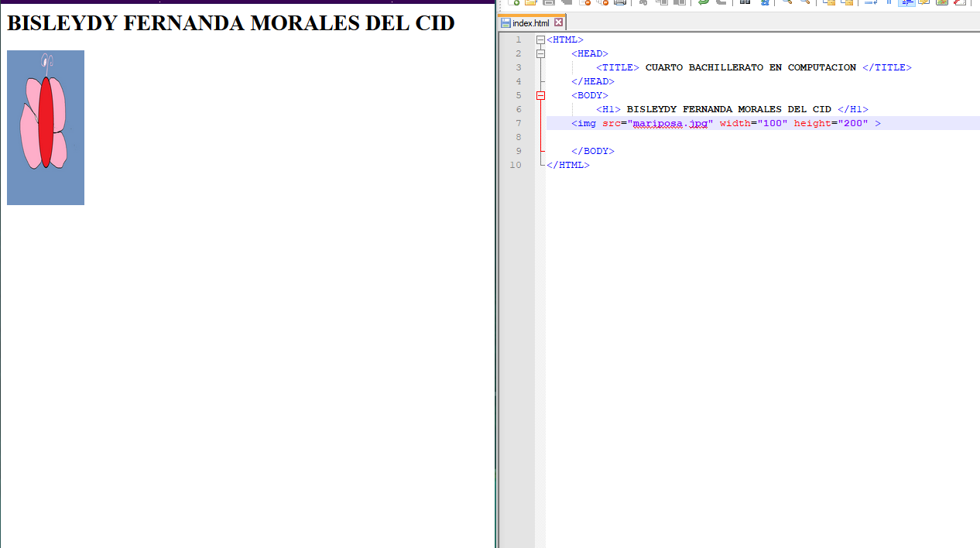Click the Zoom In magnifier icon
Screen dimensions: 980x548
(787, 2)
